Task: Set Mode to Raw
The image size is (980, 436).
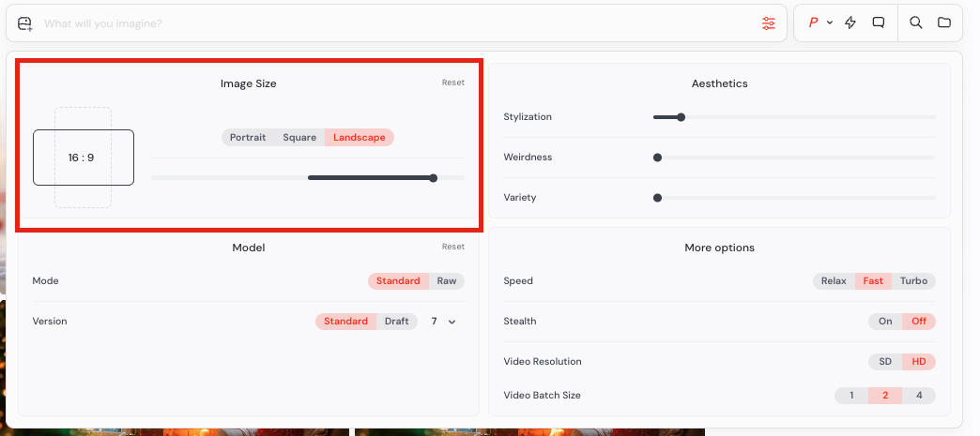Action: (x=447, y=281)
